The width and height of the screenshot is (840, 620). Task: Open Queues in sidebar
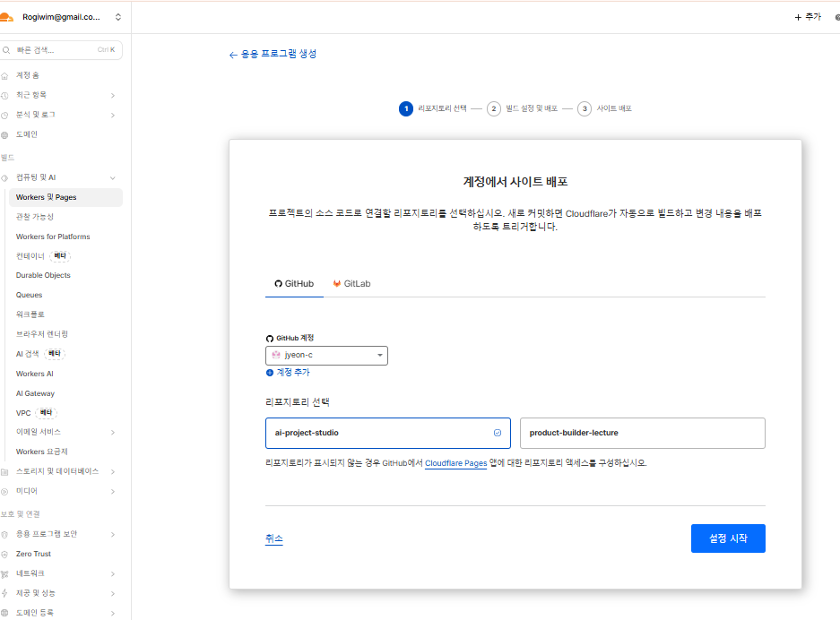coord(29,295)
